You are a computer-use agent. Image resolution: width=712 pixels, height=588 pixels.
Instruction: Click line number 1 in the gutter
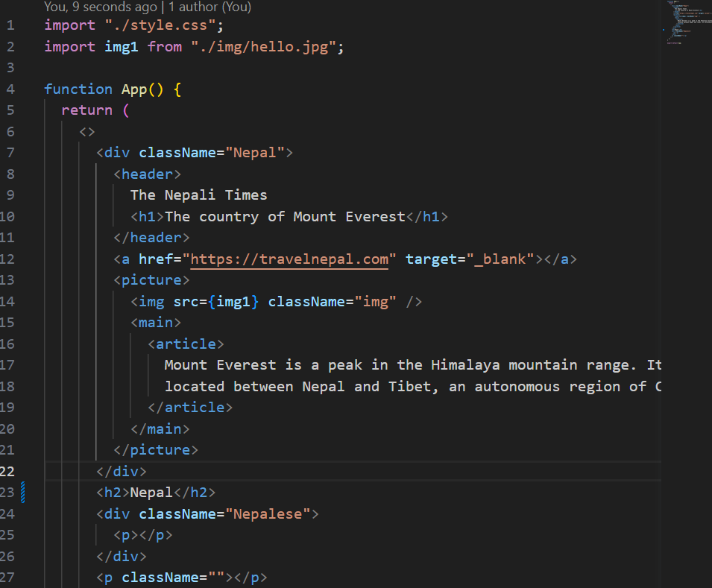(x=10, y=25)
